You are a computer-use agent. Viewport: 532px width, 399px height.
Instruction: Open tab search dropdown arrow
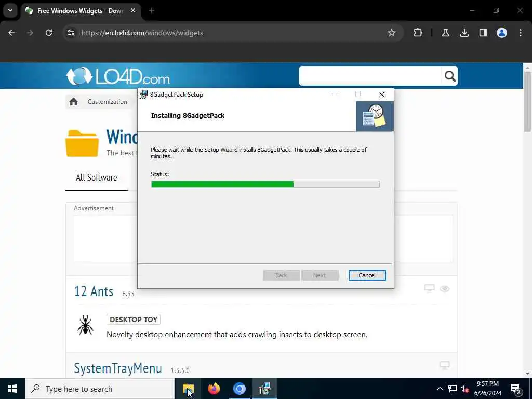point(10,10)
